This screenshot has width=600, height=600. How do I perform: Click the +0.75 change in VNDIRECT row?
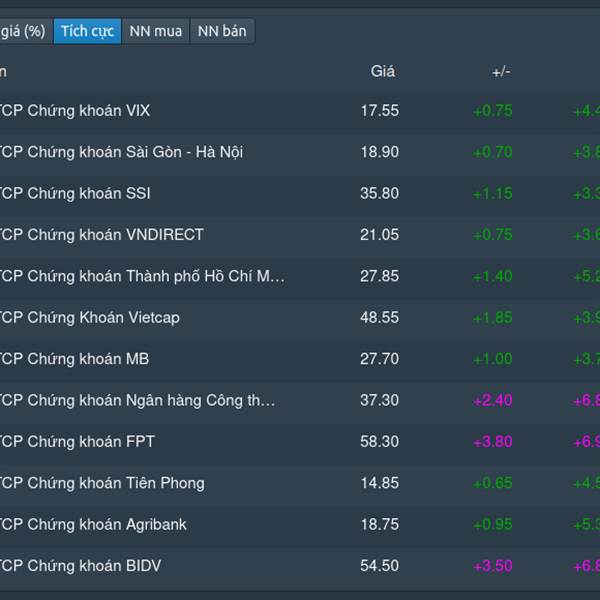(x=492, y=235)
